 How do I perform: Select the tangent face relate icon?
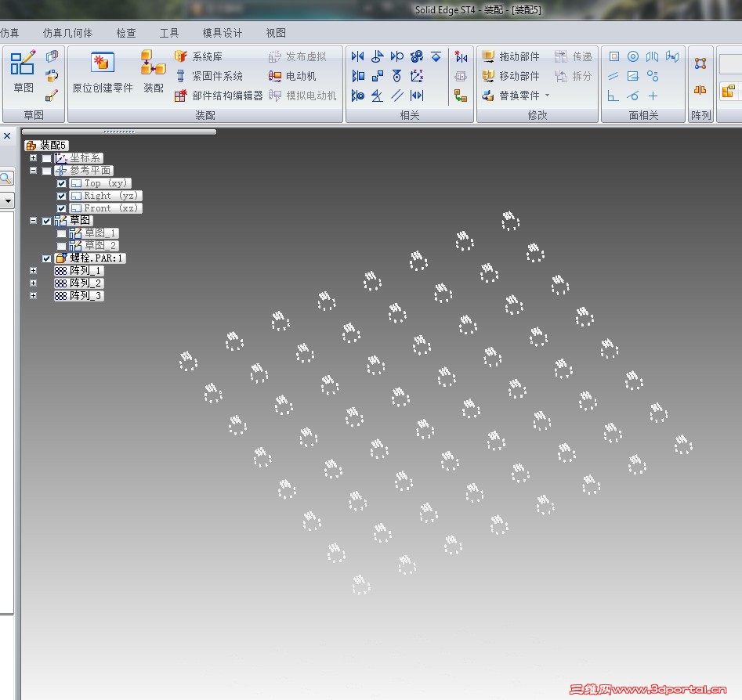[633, 96]
